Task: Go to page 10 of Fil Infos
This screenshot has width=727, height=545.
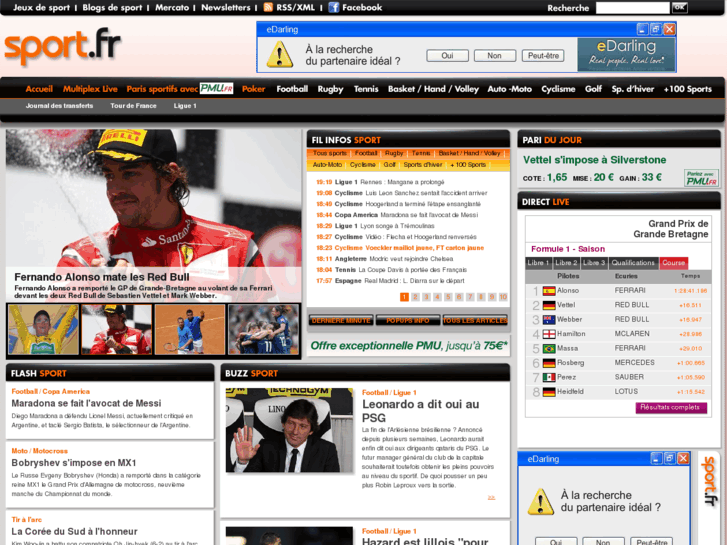Action: [503, 297]
